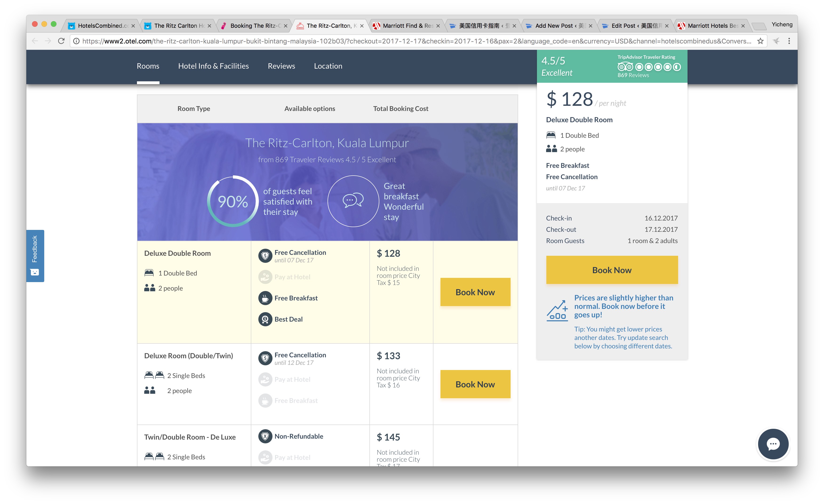Open the Feedback side tab
Screen dimensions: 824x504
(35, 256)
